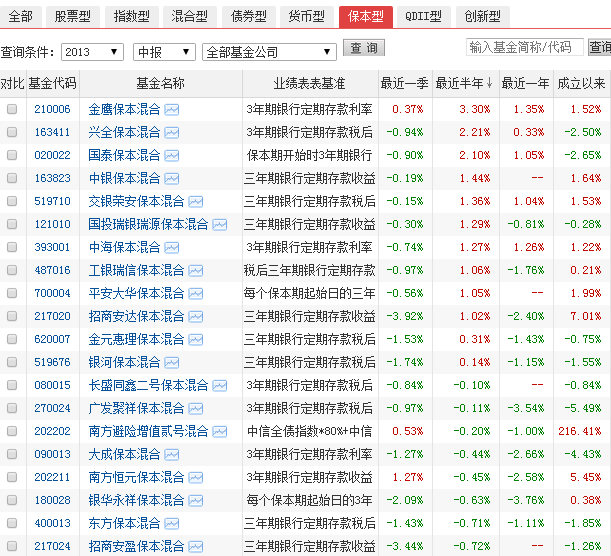
Task: Check the compare box for 700004
Action: pos(12,293)
